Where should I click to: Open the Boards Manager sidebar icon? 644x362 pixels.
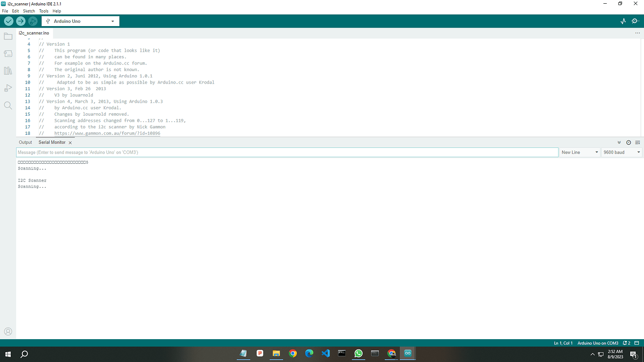(x=8, y=53)
